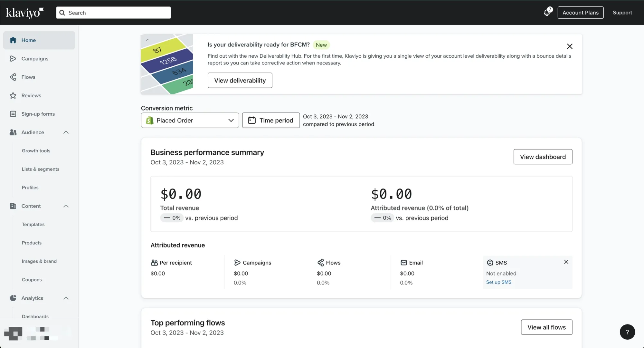
Task: Click the SMS chat bubble icon
Action: coord(490,263)
